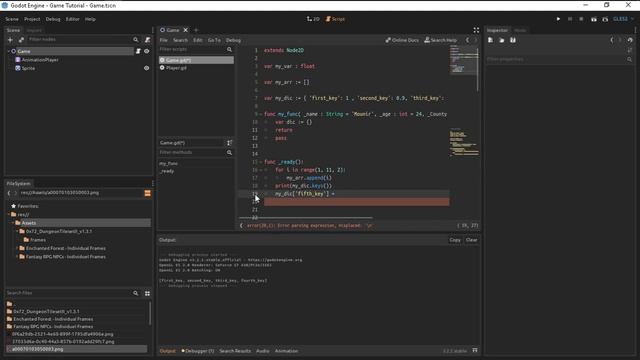Open the script attached to Game node
The image size is (640, 360).
click(138, 51)
